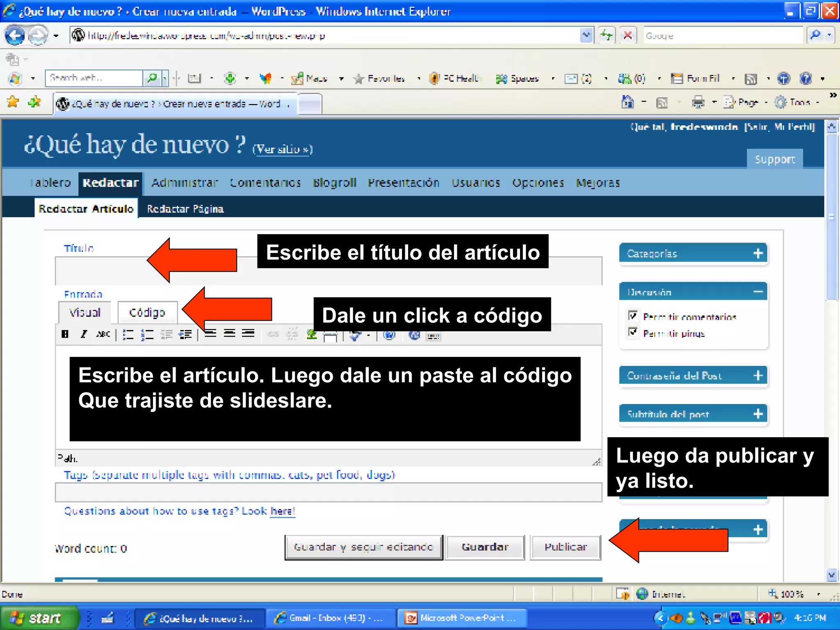The width and height of the screenshot is (840, 630).
Task: Click the Print icon in command bar
Action: 698,102
